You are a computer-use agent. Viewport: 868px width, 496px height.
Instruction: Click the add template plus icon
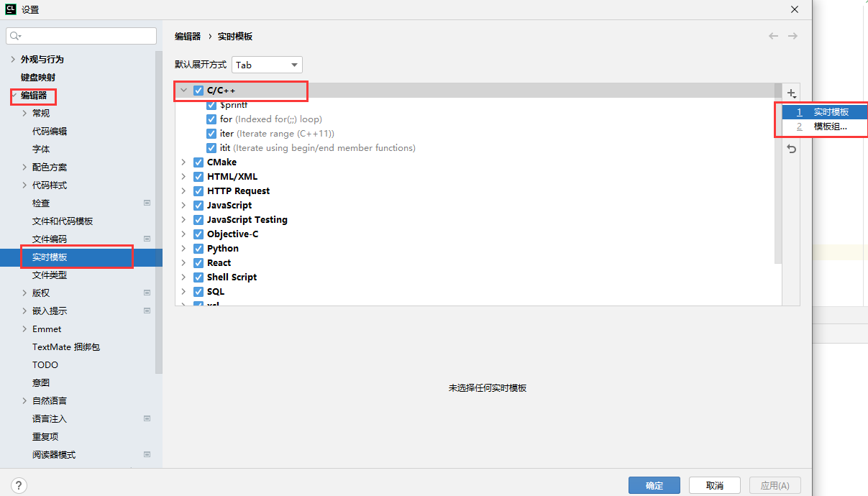coord(791,93)
